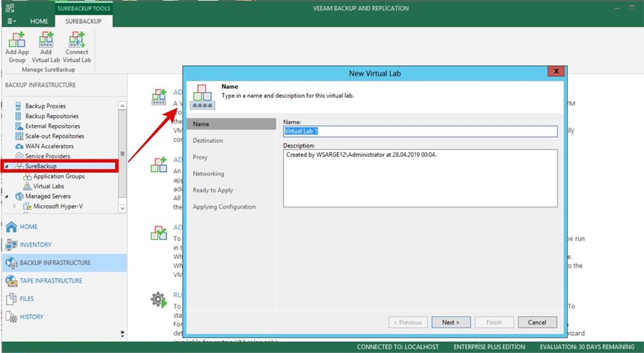Image resolution: width=644 pixels, height=353 pixels.
Task: Collapse the Managed Servers tree arrow
Action: [7, 197]
